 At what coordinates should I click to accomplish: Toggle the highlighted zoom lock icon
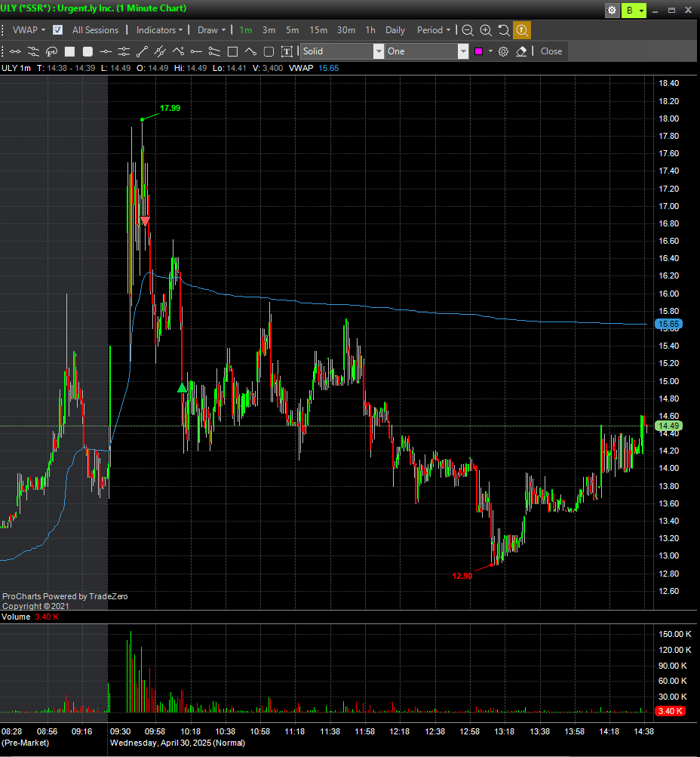[x=522, y=30]
